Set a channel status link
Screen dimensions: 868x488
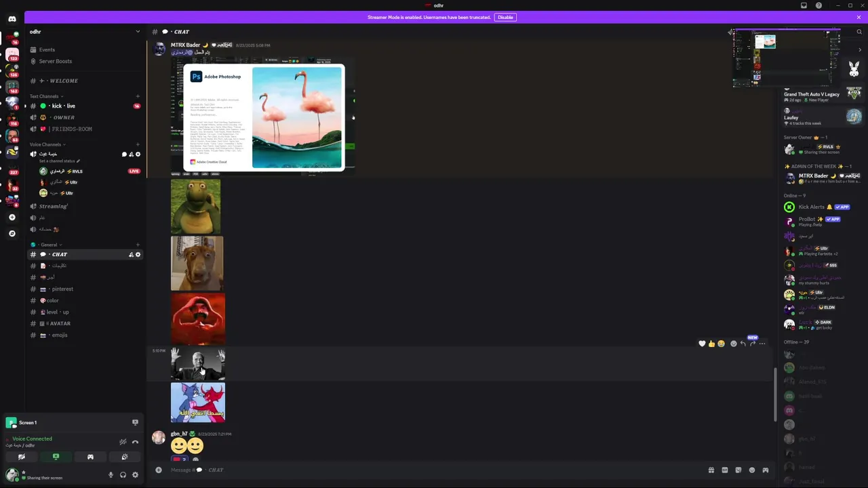click(60, 161)
